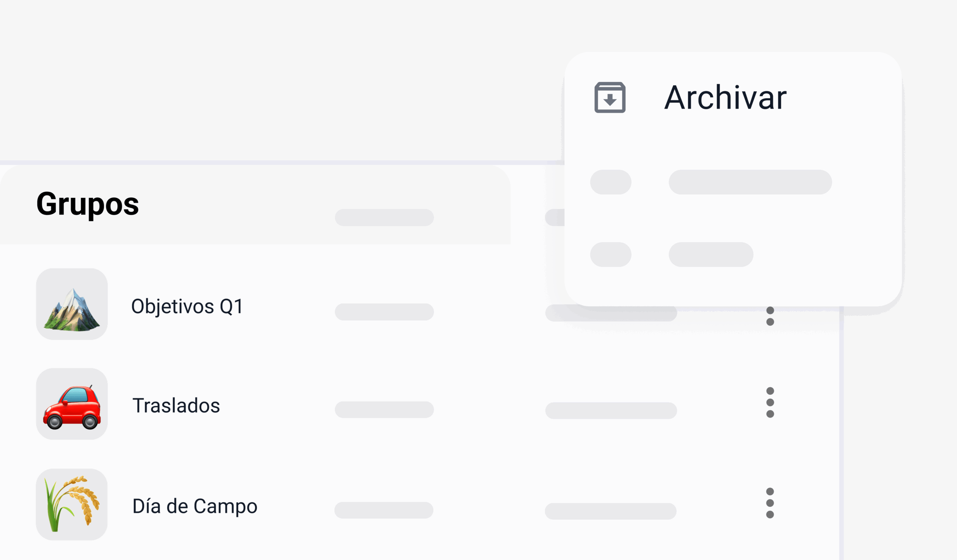957x560 pixels.
Task: Click the red car icon for Traslados
Action: click(x=72, y=404)
